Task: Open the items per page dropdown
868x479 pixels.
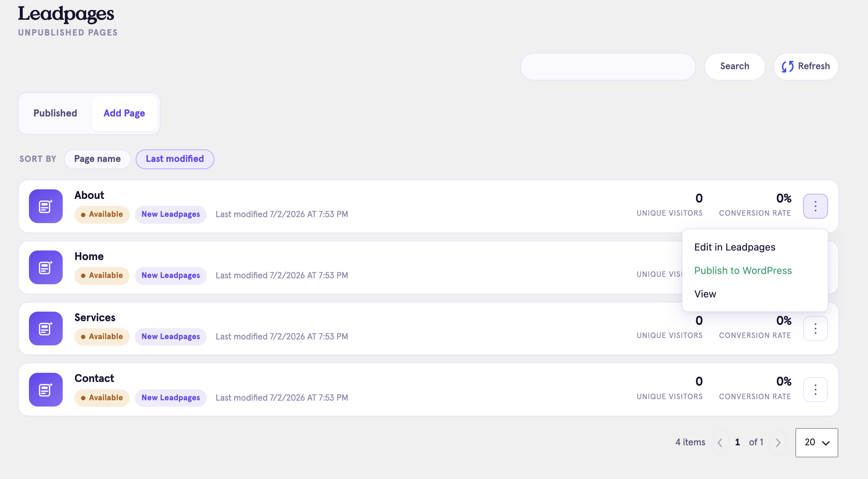Action: (x=817, y=442)
